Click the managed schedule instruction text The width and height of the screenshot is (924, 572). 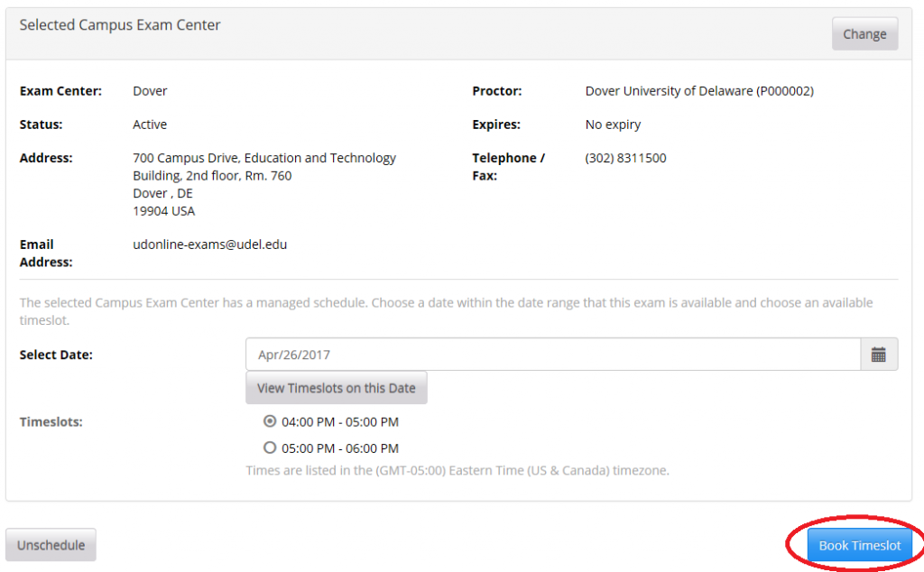446,303
